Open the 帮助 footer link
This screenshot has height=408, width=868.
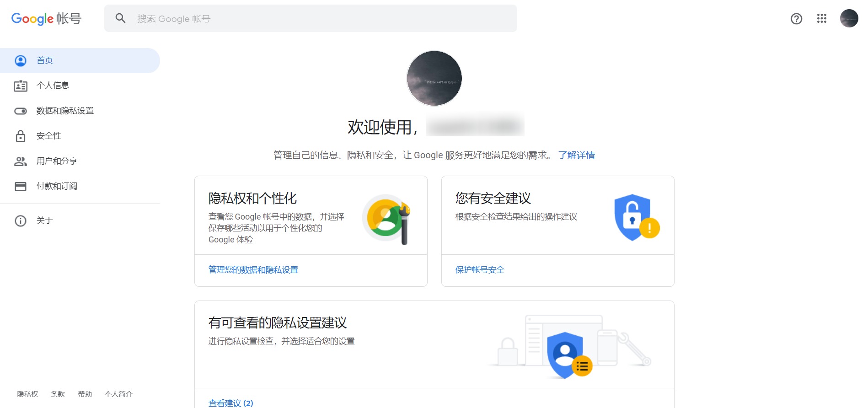point(85,394)
